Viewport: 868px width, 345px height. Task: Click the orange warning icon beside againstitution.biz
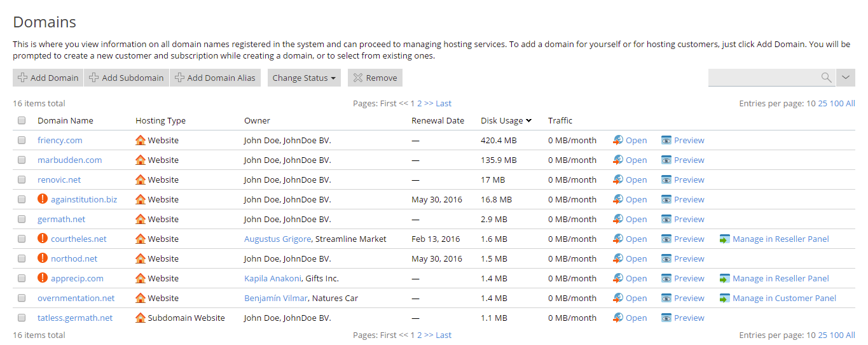point(43,199)
